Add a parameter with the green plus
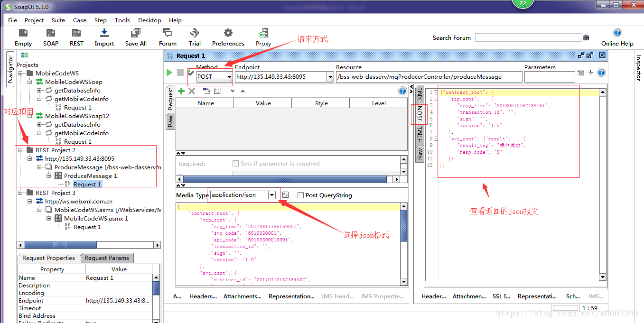 click(x=181, y=91)
